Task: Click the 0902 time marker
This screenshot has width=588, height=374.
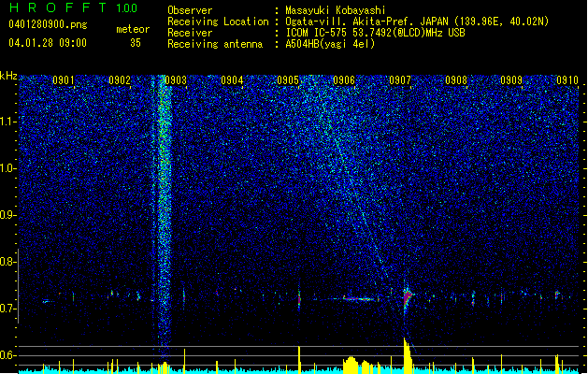Action: [x=120, y=80]
